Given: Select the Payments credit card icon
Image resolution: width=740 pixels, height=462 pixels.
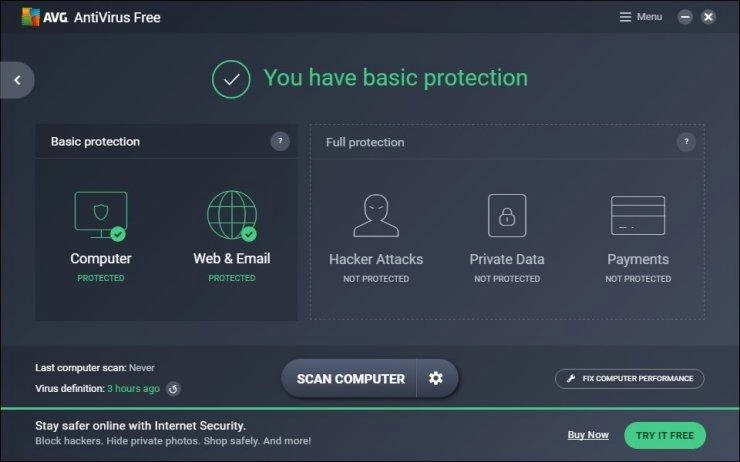Looking at the screenshot, I should point(638,216).
